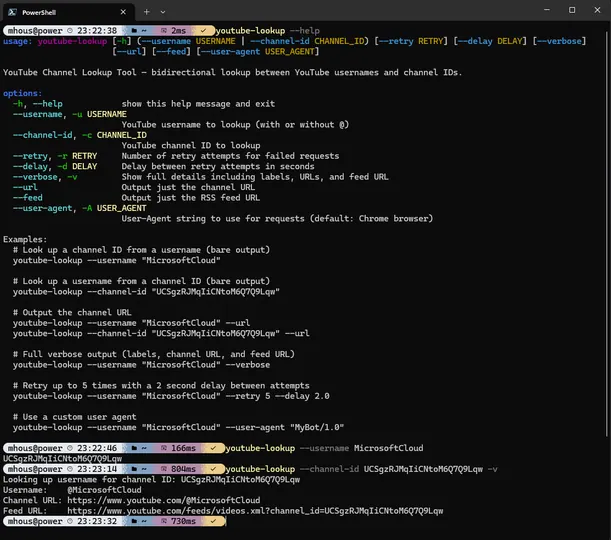
Task: Open the Channel URL youtube.com/@MicrosoftCloud link
Action: tap(163, 500)
